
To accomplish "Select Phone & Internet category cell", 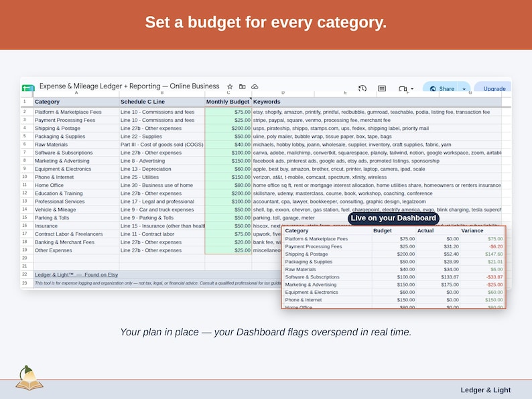I will [76, 177].
